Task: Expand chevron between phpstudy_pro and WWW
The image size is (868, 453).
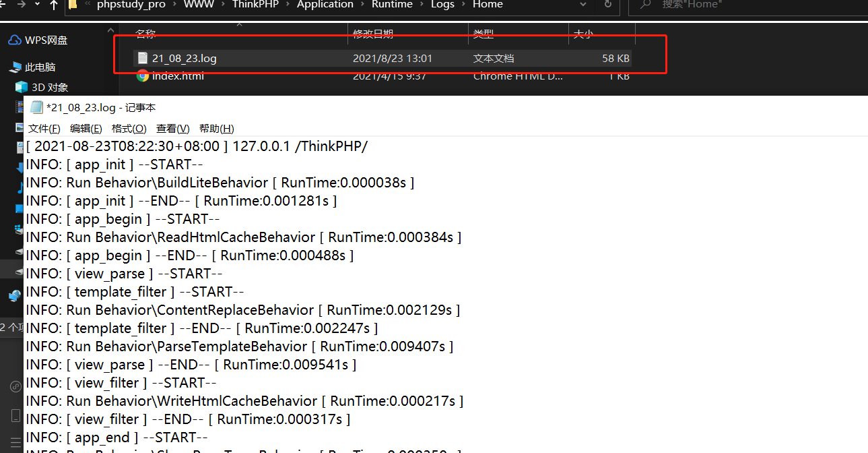Action: click(174, 4)
